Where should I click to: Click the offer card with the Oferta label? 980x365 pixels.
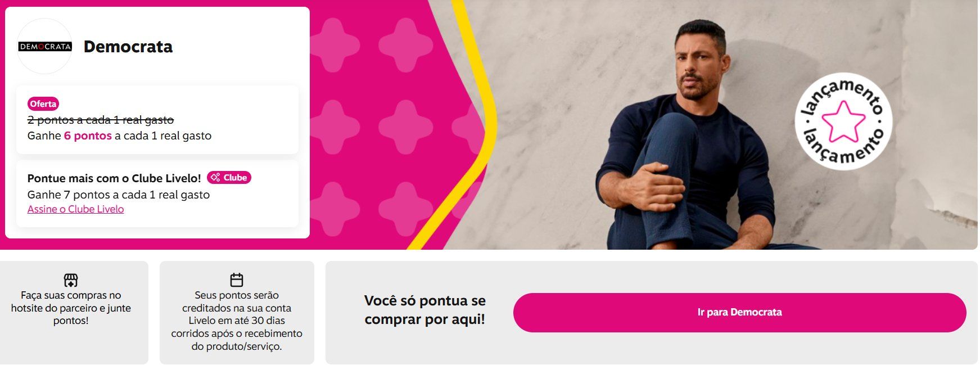[157, 120]
